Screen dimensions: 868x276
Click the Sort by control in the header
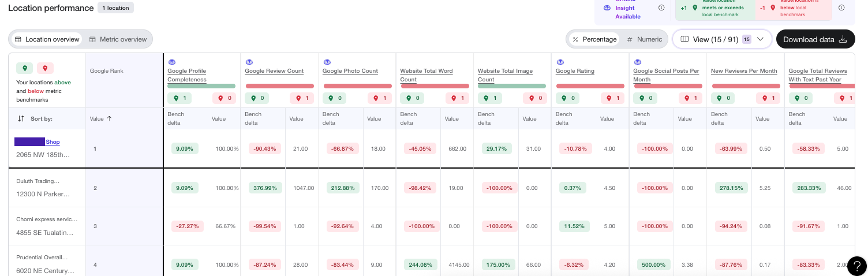pos(36,118)
